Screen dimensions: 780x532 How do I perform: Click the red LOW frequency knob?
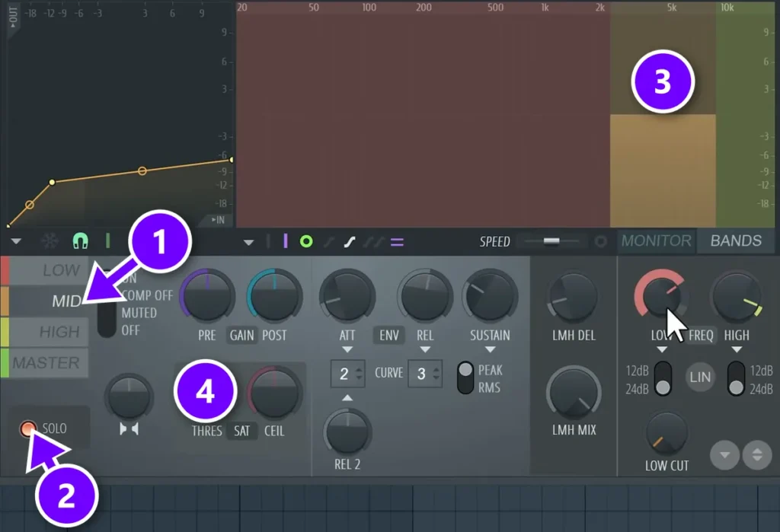pyautogui.click(x=661, y=295)
